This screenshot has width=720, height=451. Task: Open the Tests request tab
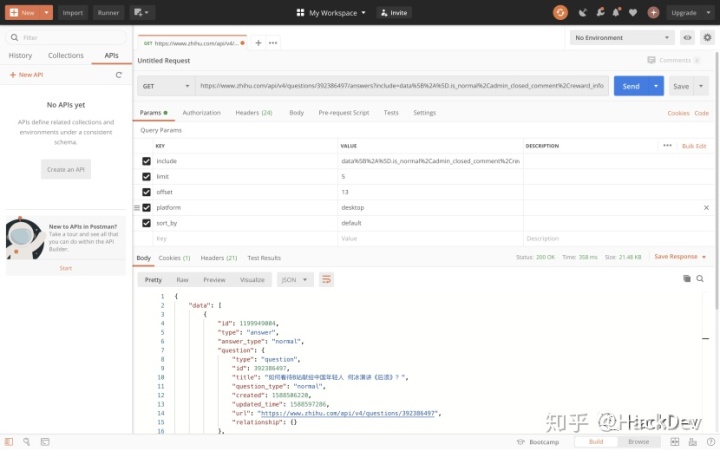[391, 113]
